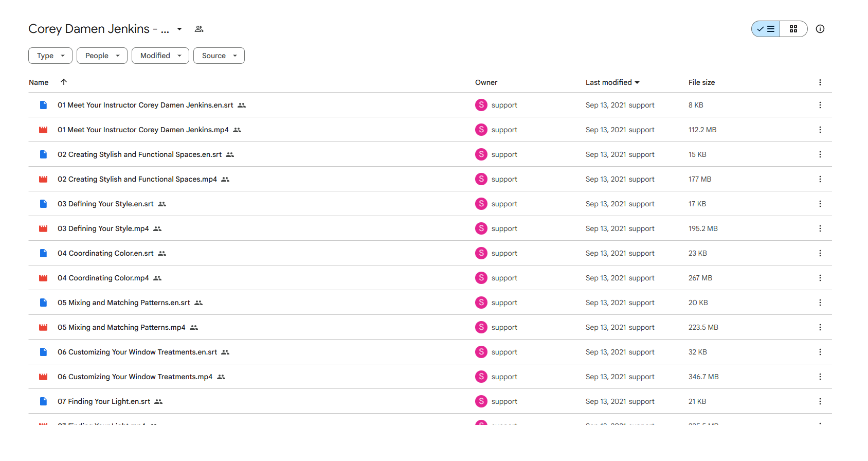
Task: Open the Type filter dropdown
Action: [50, 56]
